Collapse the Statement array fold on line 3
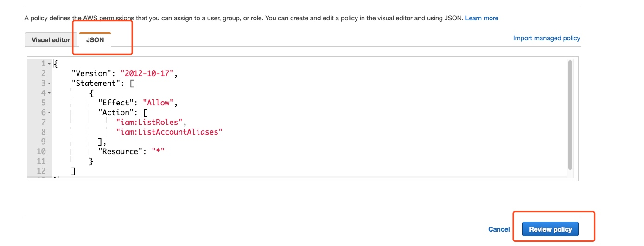Image resolution: width=644 pixels, height=246 pixels. (x=49, y=83)
